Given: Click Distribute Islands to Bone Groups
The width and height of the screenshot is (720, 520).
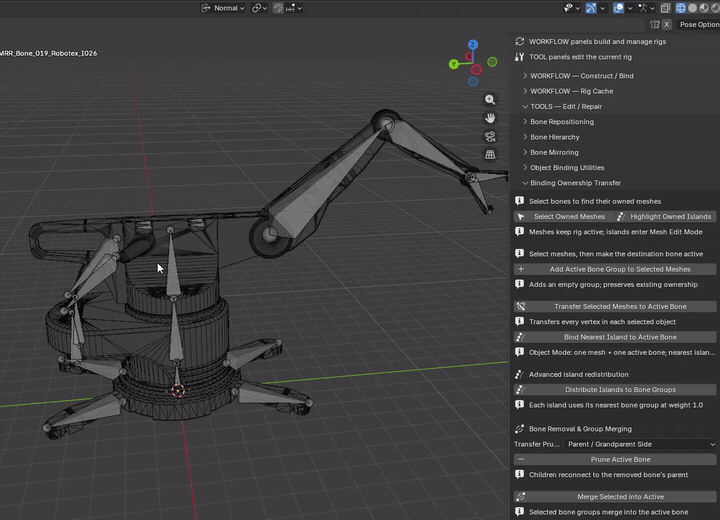Looking at the screenshot, I should click(x=615, y=390).
